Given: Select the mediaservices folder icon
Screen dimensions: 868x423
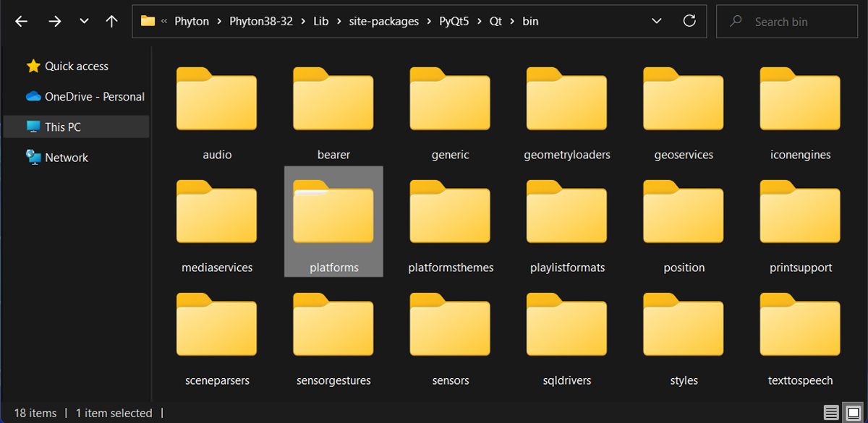Looking at the screenshot, I should click(217, 211).
